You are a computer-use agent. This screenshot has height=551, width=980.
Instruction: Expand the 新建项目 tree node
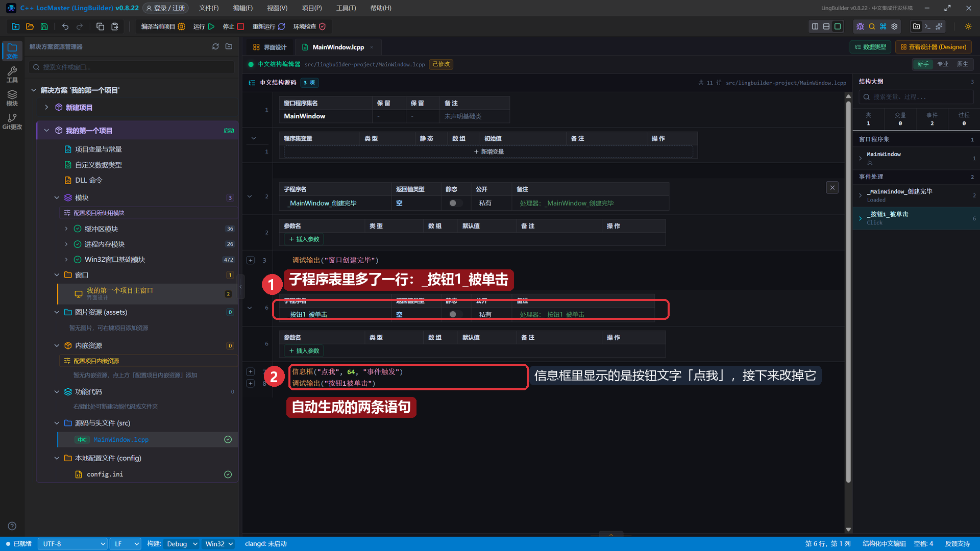(x=46, y=107)
